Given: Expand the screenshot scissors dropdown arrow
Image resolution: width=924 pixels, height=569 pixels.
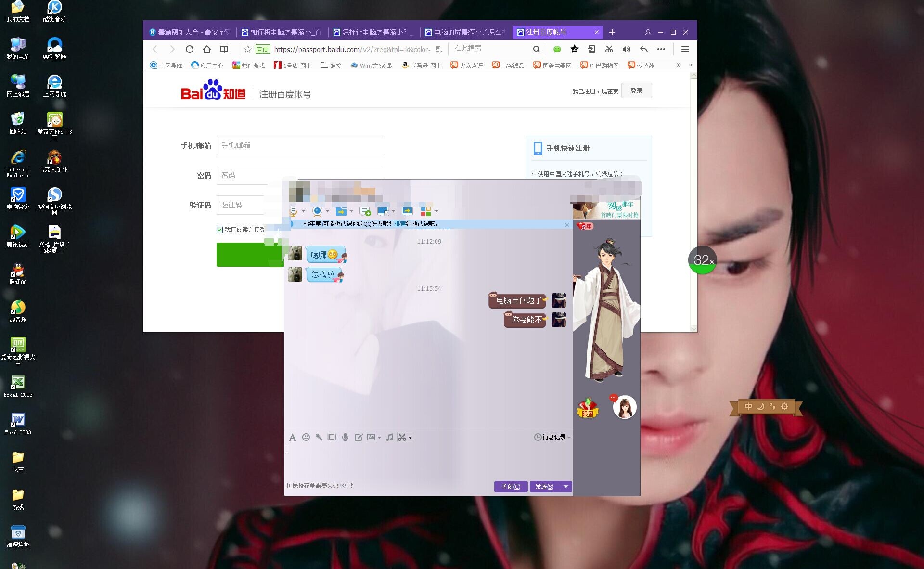Looking at the screenshot, I should (x=410, y=438).
